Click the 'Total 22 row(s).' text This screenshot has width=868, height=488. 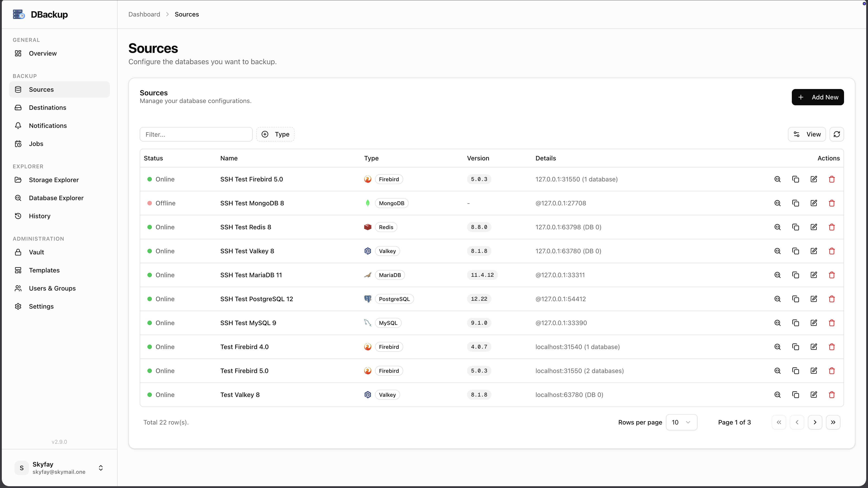(166, 422)
